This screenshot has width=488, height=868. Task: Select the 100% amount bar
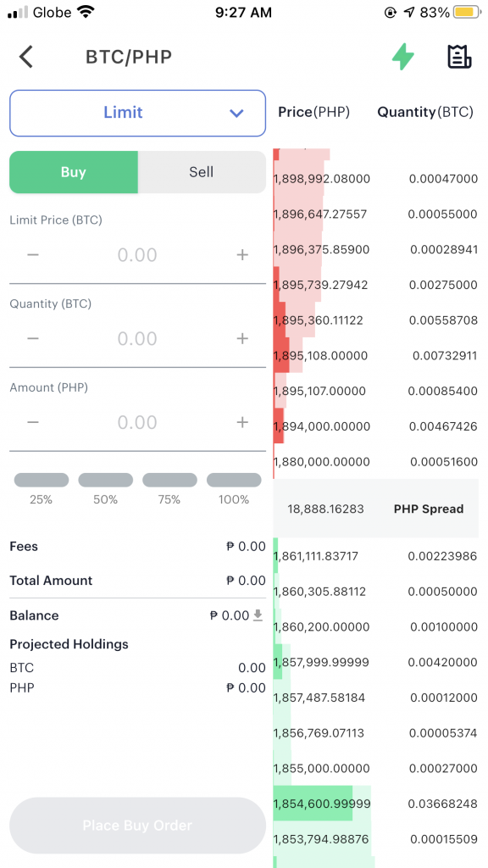coord(234,480)
